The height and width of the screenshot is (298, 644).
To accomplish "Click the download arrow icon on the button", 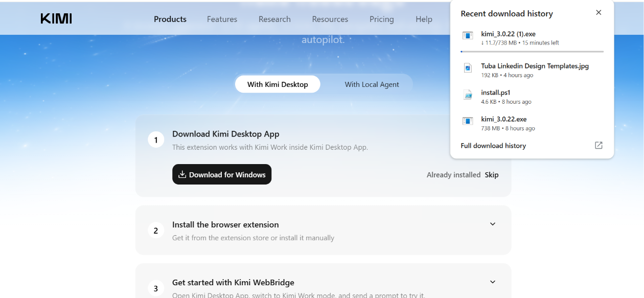I will click(182, 174).
